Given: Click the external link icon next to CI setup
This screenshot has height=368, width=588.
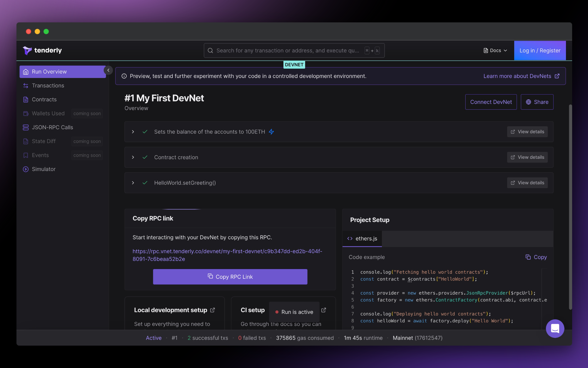Looking at the screenshot, I should coord(324,310).
